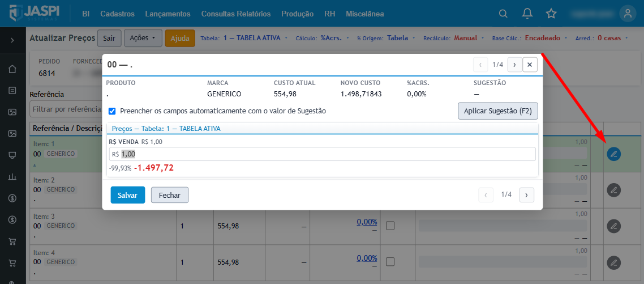
Task: Open the BI menu
Action: 86,14
